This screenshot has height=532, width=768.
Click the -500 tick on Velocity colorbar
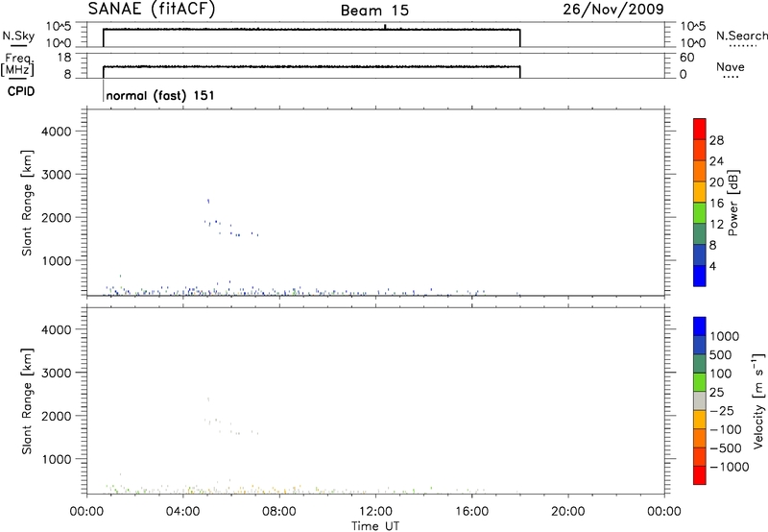pyautogui.click(x=726, y=447)
